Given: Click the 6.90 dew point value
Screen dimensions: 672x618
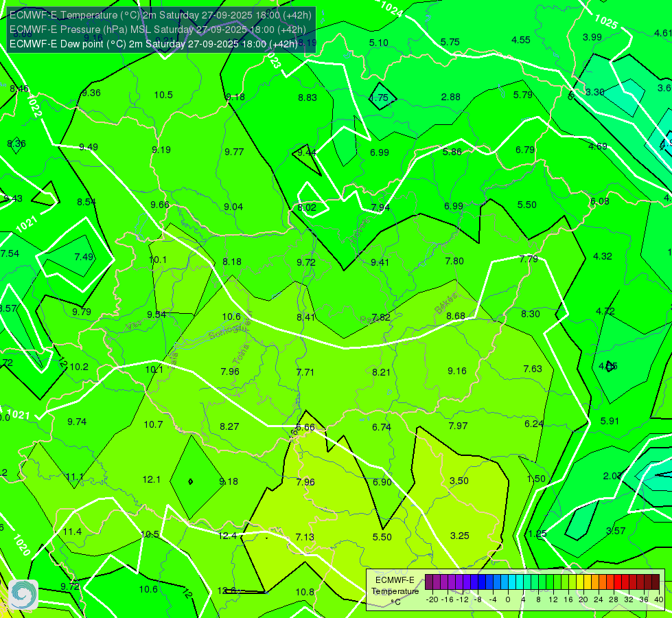Looking at the screenshot, I should [382, 481].
